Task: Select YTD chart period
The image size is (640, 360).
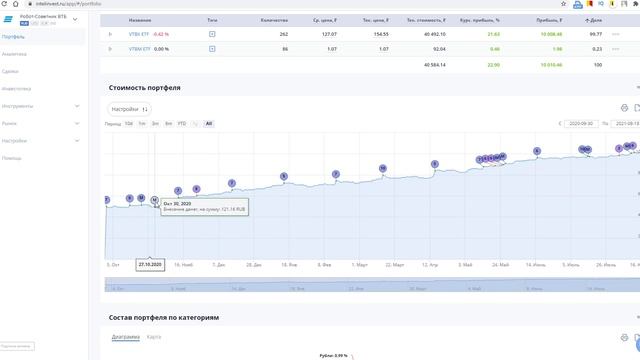Action: coord(182,124)
